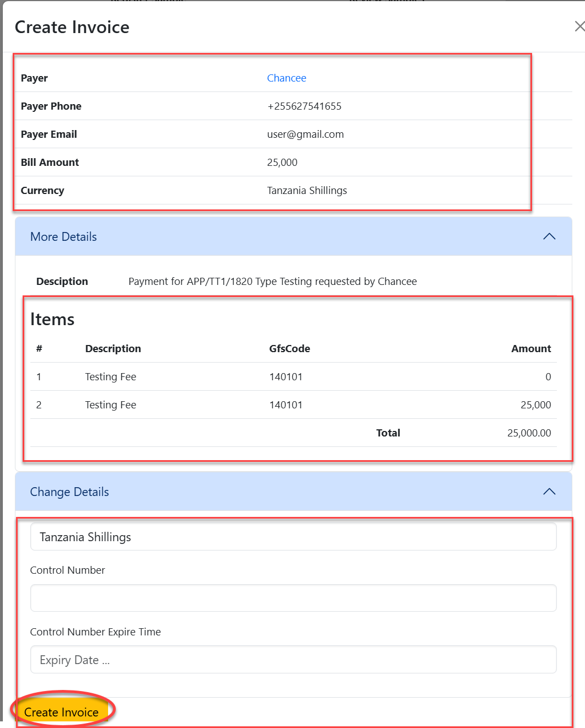Open the Chancee payer link
Screen dimensions: 585x728
point(286,78)
